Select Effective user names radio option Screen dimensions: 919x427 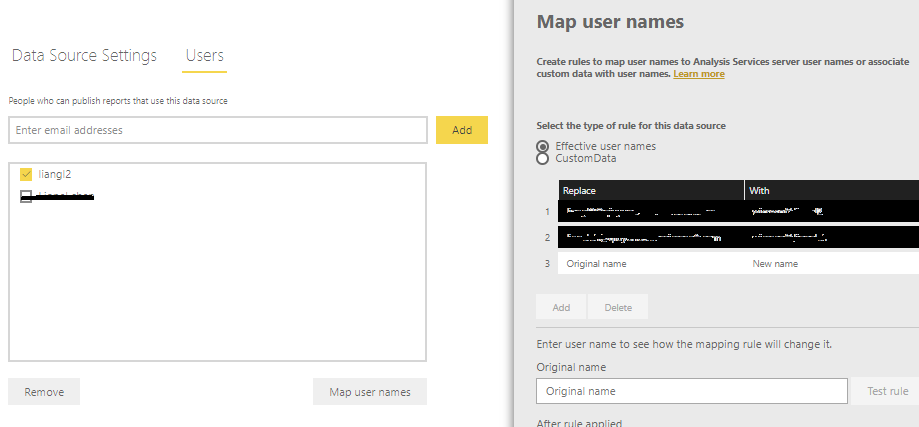click(543, 146)
